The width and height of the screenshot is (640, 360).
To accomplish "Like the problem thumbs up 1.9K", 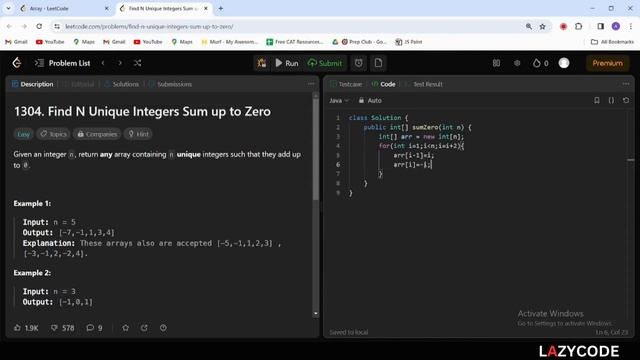I will point(26,328).
